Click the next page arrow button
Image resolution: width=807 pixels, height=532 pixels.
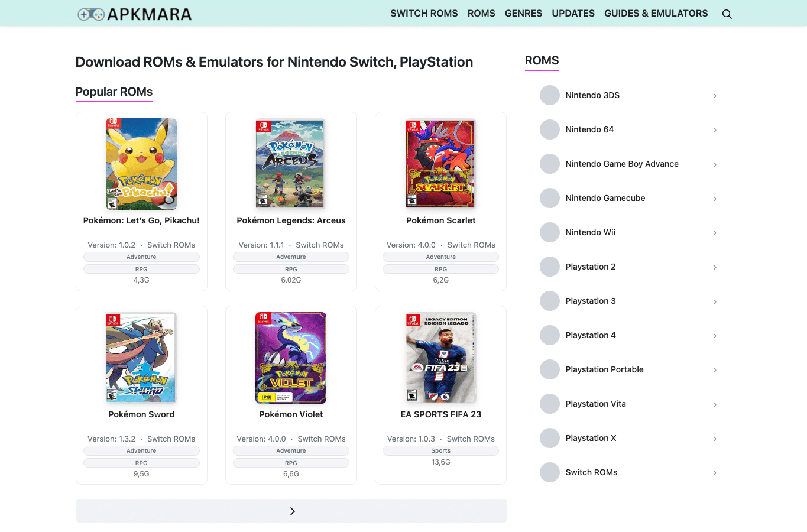tap(291, 511)
